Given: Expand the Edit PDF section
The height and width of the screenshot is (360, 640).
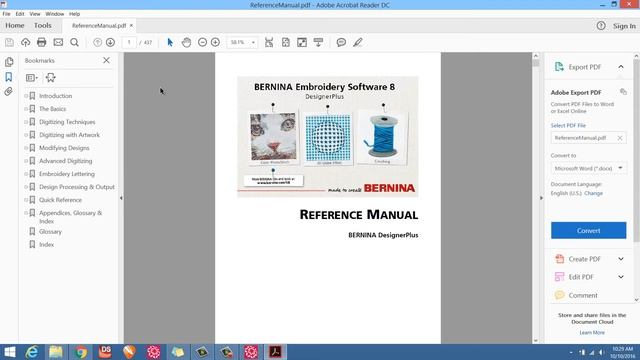Looking at the screenshot, I should pyautogui.click(x=621, y=277).
